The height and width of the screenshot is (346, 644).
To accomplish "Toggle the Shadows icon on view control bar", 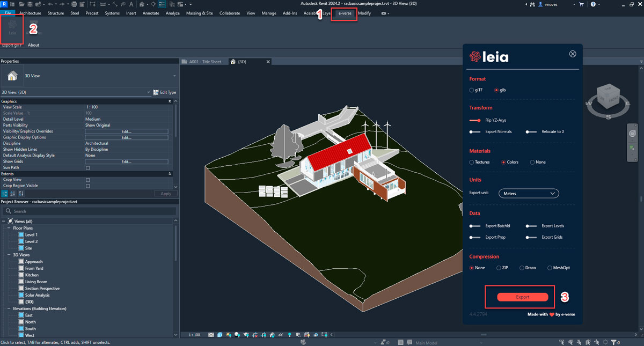I will point(237,334).
